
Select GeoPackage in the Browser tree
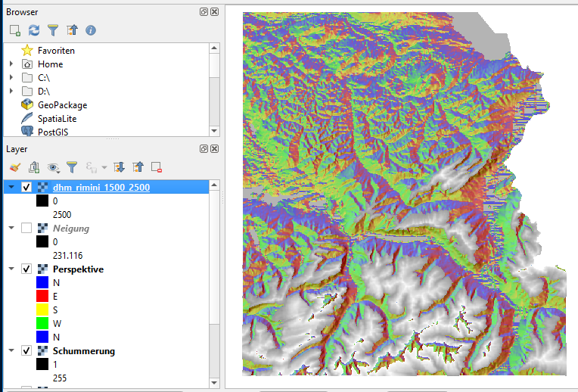[x=62, y=105]
